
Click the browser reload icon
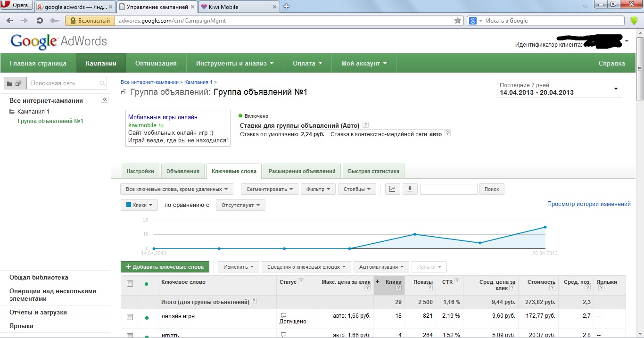click(40, 21)
